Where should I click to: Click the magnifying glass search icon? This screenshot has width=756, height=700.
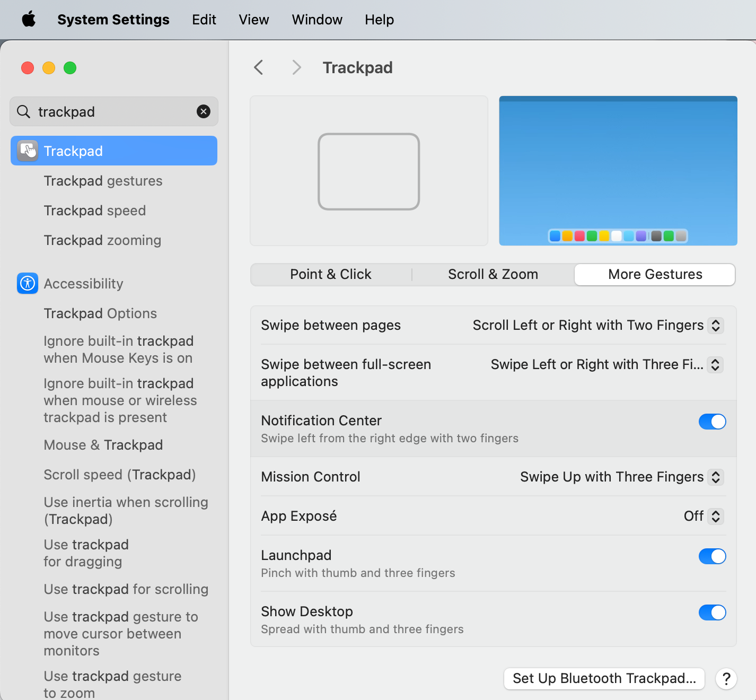pos(23,111)
